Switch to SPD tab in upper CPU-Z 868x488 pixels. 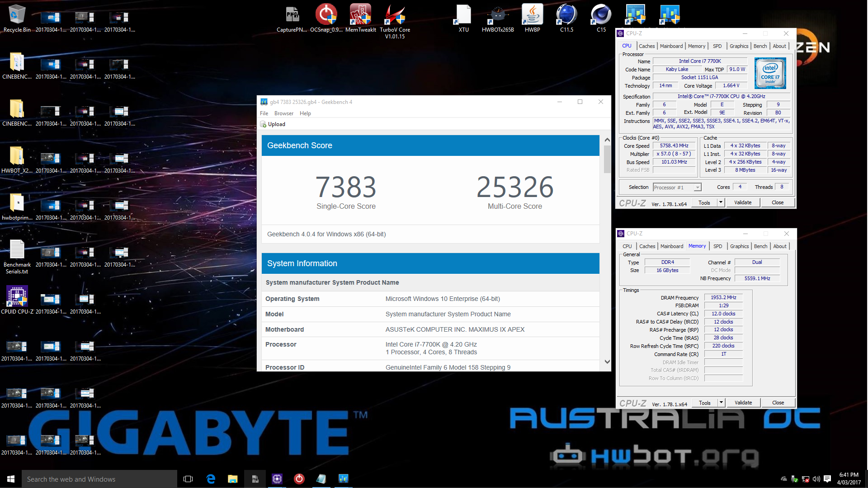click(717, 46)
